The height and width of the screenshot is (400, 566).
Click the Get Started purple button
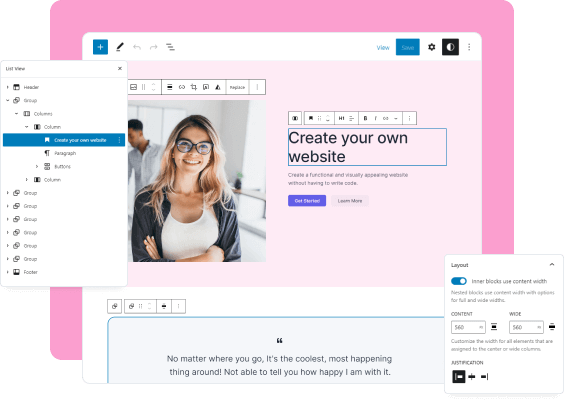307,201
